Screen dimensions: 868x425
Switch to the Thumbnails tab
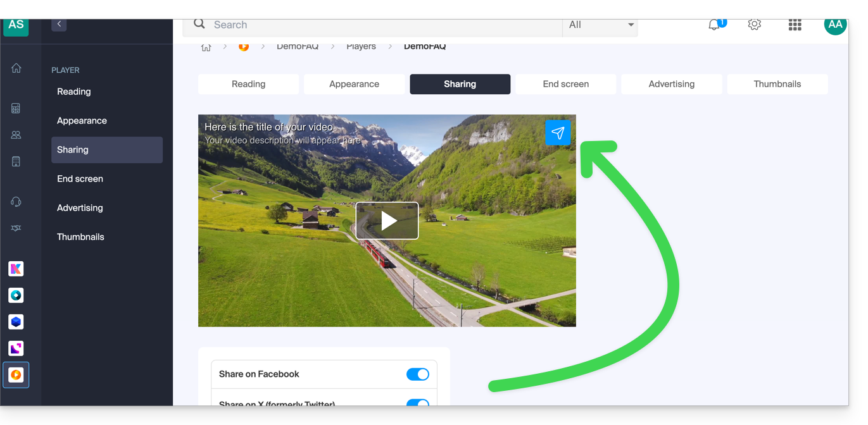pos(777,84)
